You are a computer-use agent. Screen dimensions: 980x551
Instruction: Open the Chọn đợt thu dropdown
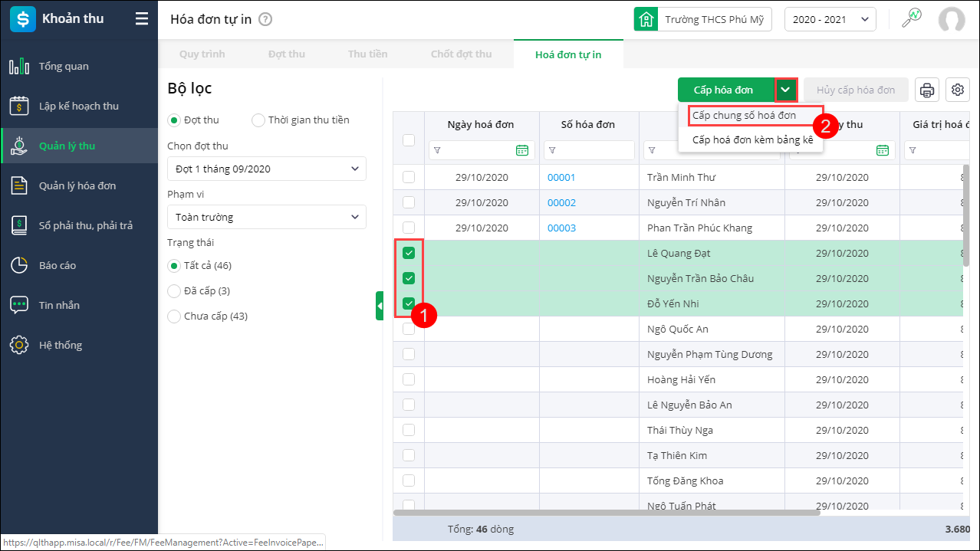pyautogui.click(x=267, y=169)
